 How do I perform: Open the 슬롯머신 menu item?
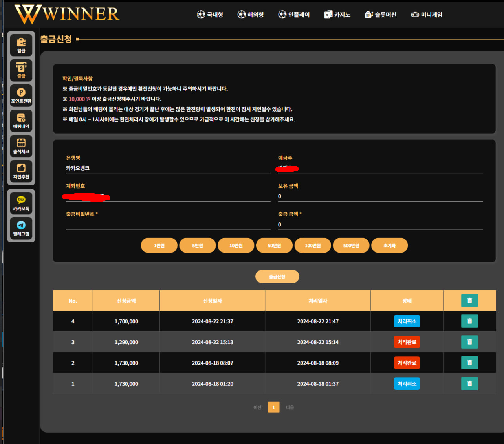381,15
